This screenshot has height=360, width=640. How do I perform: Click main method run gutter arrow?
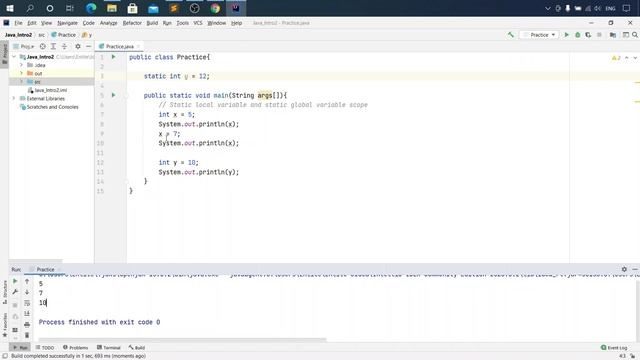(x=113, y=95)
